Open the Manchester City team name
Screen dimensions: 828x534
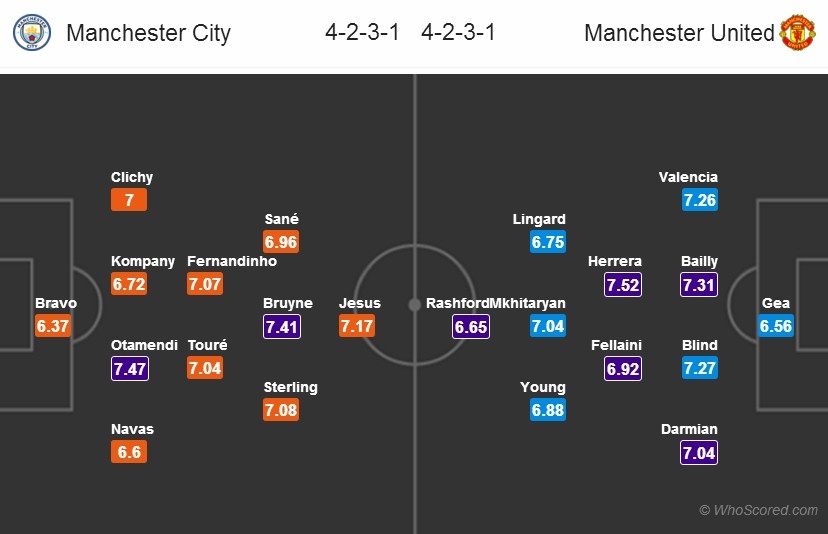click(148, 33)
